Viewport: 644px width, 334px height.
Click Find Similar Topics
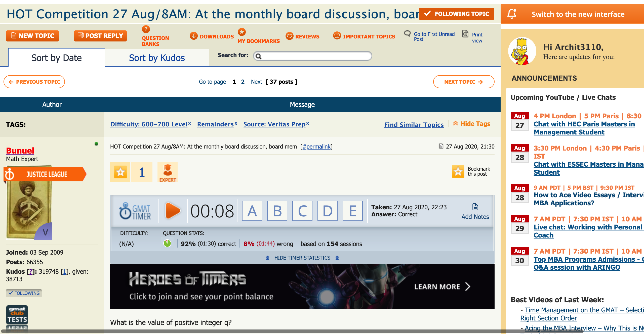click(414, 124)
